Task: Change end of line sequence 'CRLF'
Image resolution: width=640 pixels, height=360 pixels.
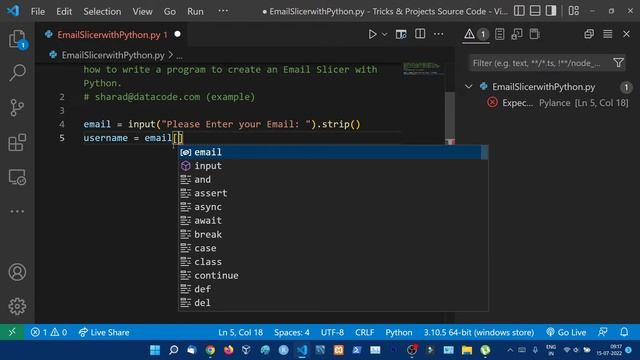Action: 364,332
